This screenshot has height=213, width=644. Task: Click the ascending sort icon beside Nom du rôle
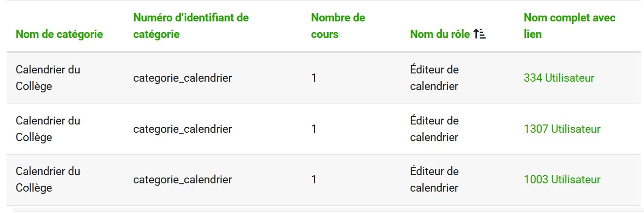(x=480, y=34)
